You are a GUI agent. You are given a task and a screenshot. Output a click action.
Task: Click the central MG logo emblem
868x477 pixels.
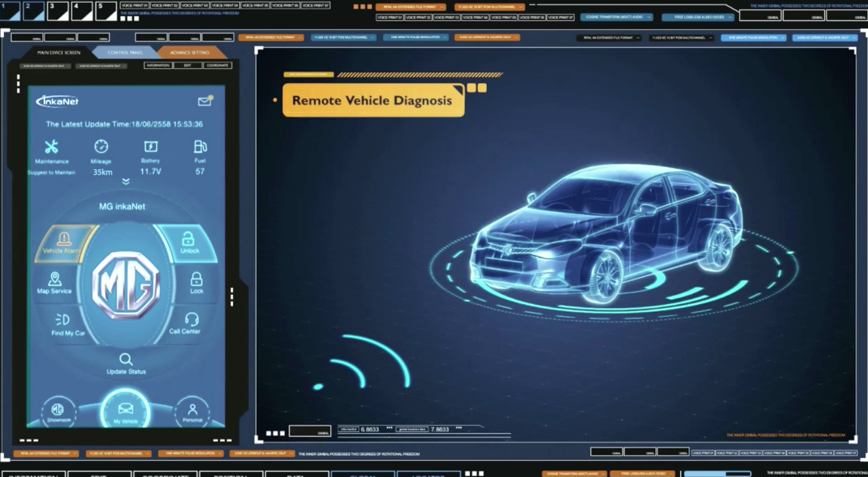pyautogui.click(x=126, y=285)
